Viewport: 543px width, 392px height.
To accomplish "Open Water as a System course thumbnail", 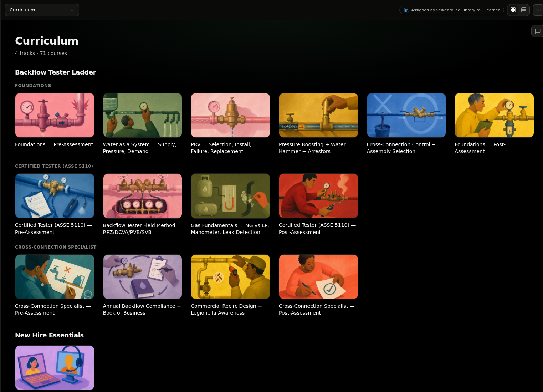I will (x=143, y=115).
